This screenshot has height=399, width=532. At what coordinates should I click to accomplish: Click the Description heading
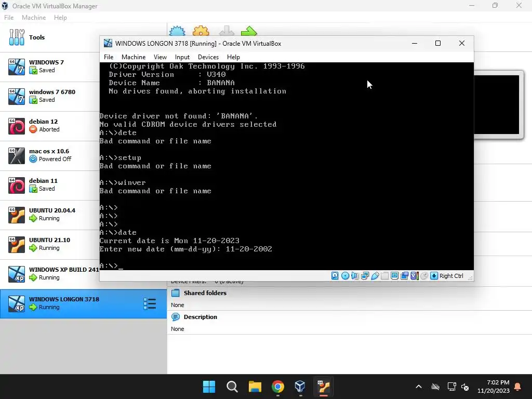pyautogui.click(x=200, y=317)
